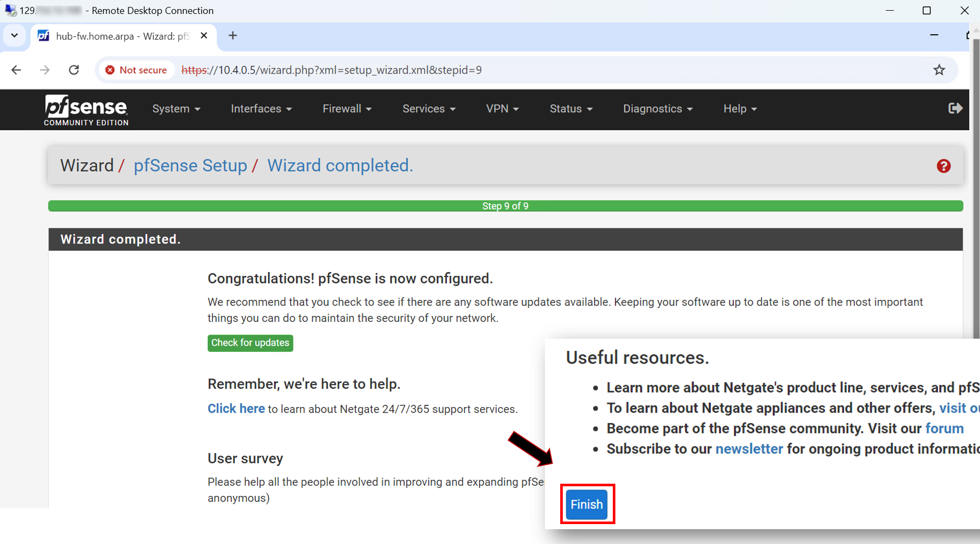
Task: Open the tab search dropdown arrow
Action: [14, 36]
